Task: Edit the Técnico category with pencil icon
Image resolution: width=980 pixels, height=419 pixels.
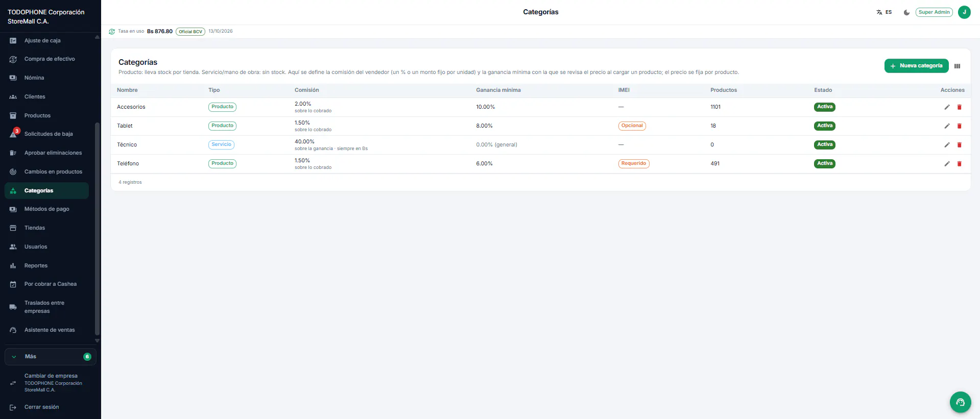Action: 947,145
